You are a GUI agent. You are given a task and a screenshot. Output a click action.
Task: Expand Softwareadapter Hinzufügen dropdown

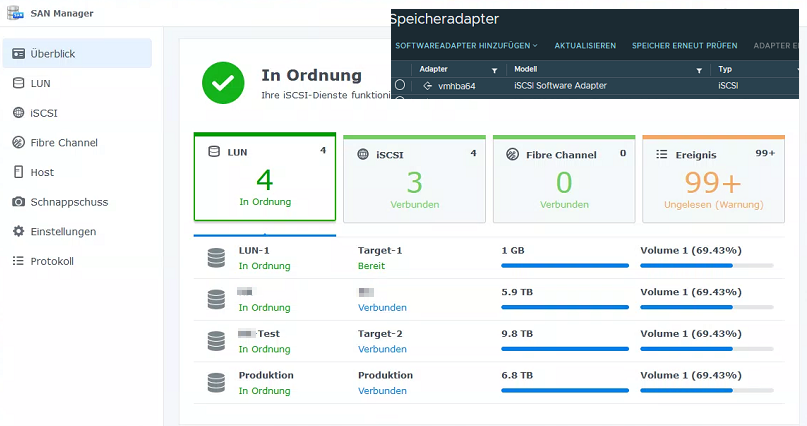466,46
